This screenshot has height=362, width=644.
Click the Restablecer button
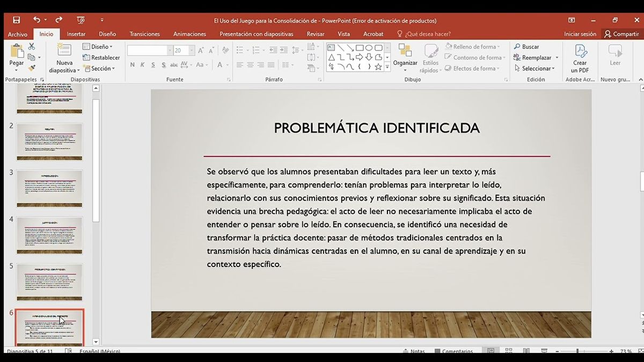pos(101,57)
